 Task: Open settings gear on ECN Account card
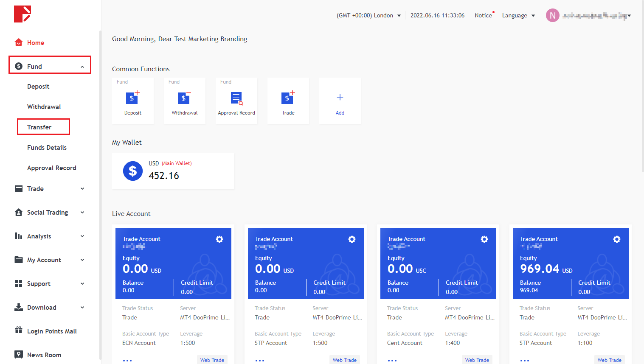(219, 239)
